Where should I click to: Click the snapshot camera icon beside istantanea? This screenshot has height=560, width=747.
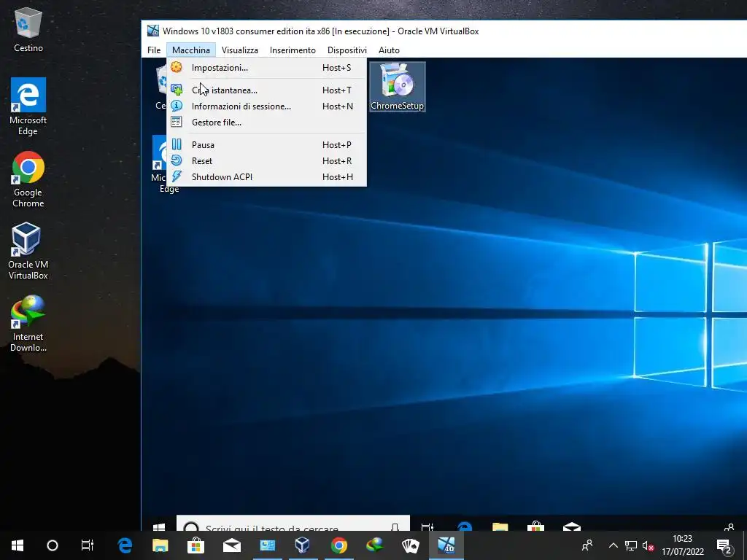(x=177, y=90)
